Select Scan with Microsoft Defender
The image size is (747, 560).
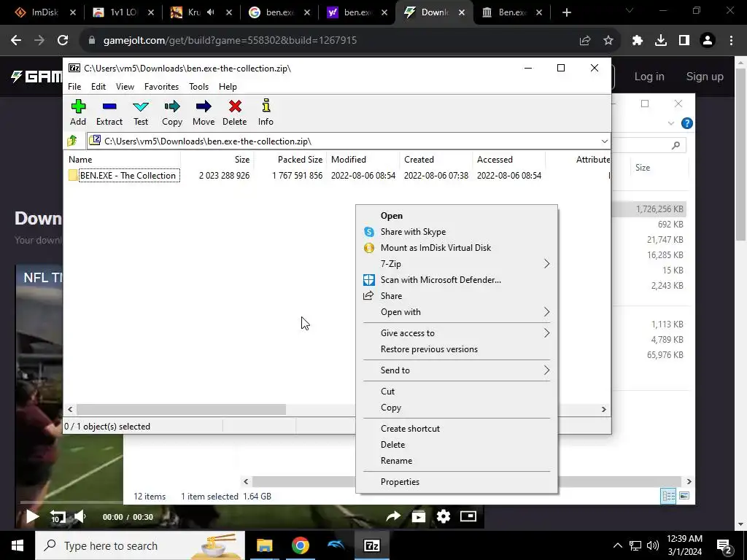457,280
